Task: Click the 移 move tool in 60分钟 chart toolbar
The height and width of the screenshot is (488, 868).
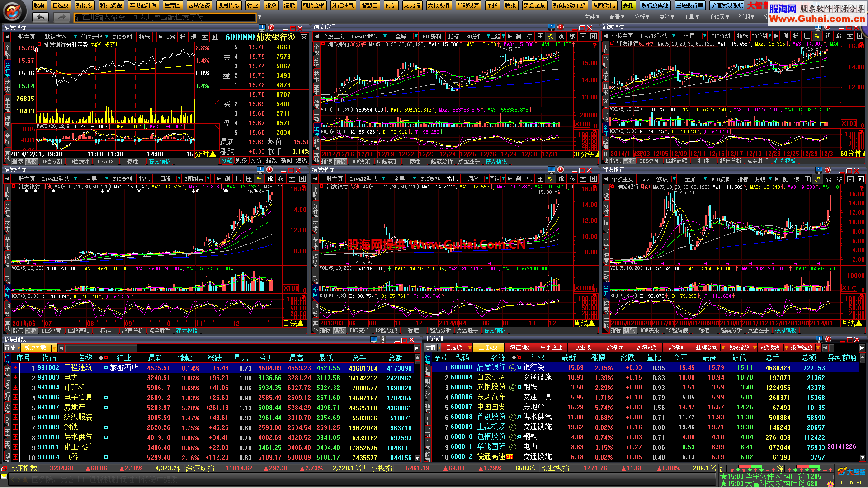Action: point(840,36)
